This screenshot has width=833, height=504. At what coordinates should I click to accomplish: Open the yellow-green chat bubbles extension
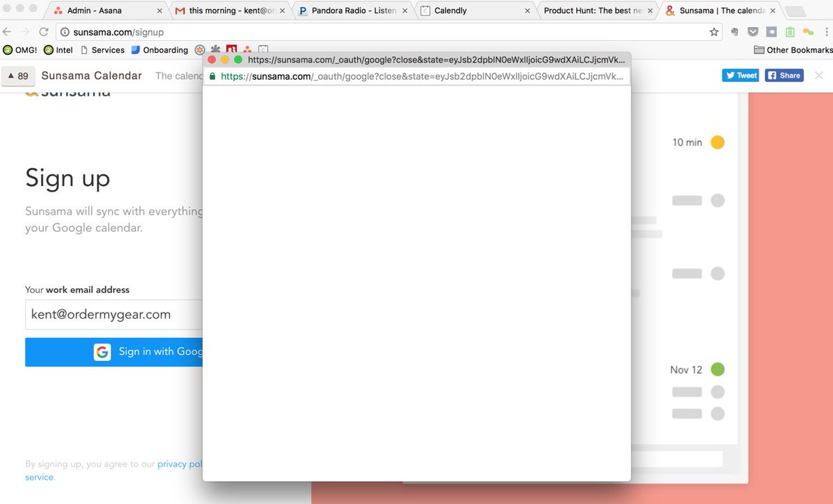808,32
